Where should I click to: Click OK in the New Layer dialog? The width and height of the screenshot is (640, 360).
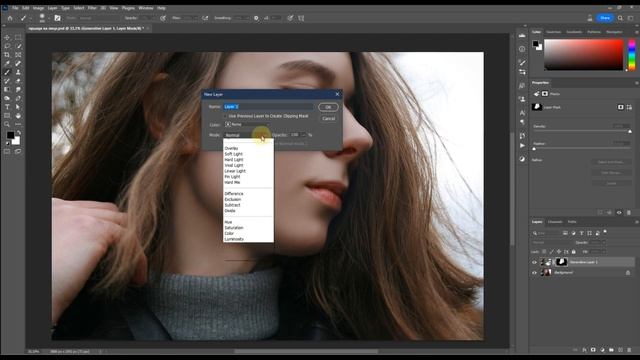(328, 107)
